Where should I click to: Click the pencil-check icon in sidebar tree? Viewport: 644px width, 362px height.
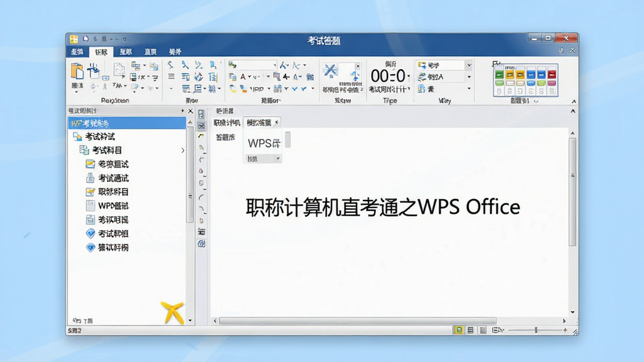coord(90,192)
